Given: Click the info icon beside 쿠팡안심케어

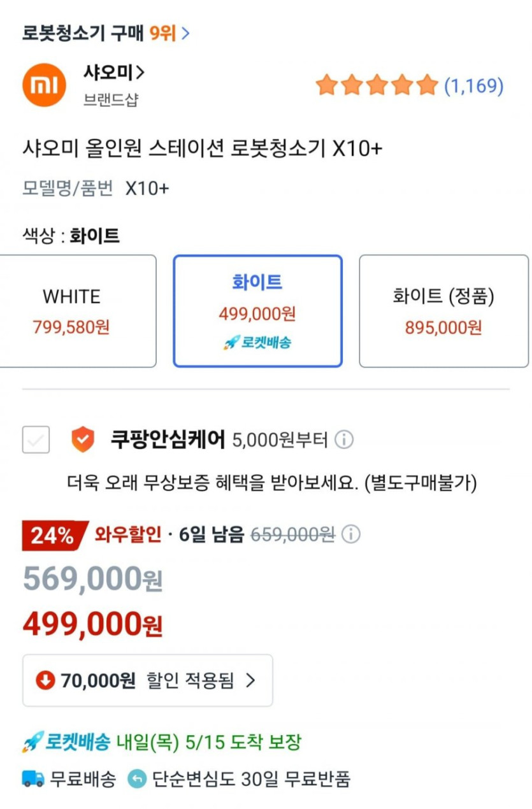Looking at the screenshot, I should 344,440.
